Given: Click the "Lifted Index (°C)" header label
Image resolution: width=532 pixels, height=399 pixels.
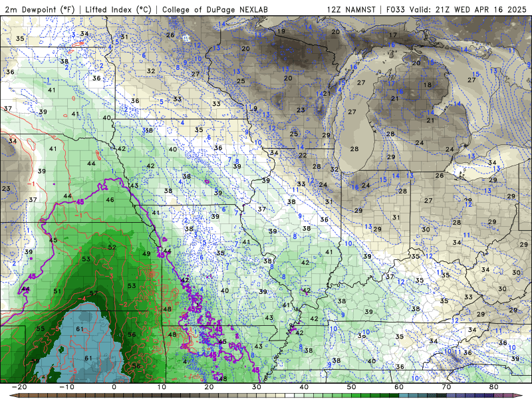Looking at the screenshot, I should click(118, 9).
